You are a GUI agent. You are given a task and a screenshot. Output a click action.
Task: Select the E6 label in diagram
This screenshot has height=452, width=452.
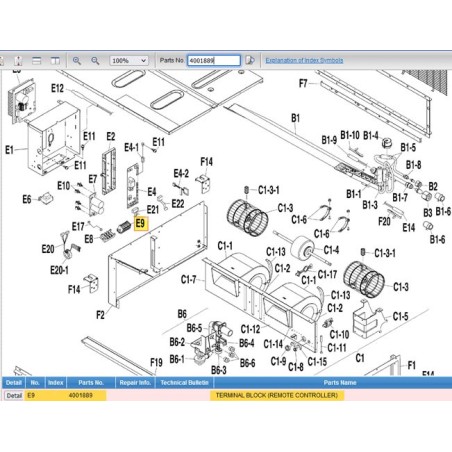click(x=27, y=199)
